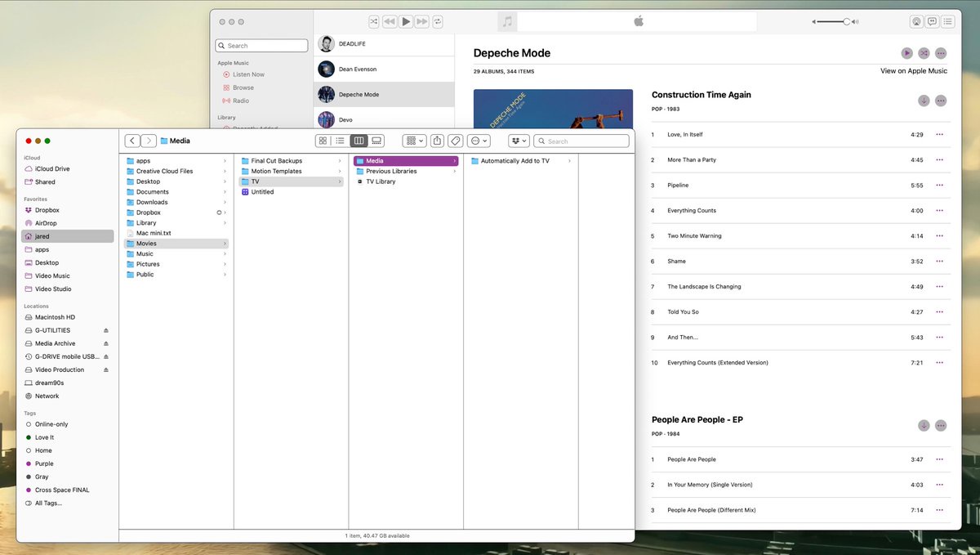Skip to next track in Music
The width and height of the screenshot is (980, 555).
[x=422, y=22]
